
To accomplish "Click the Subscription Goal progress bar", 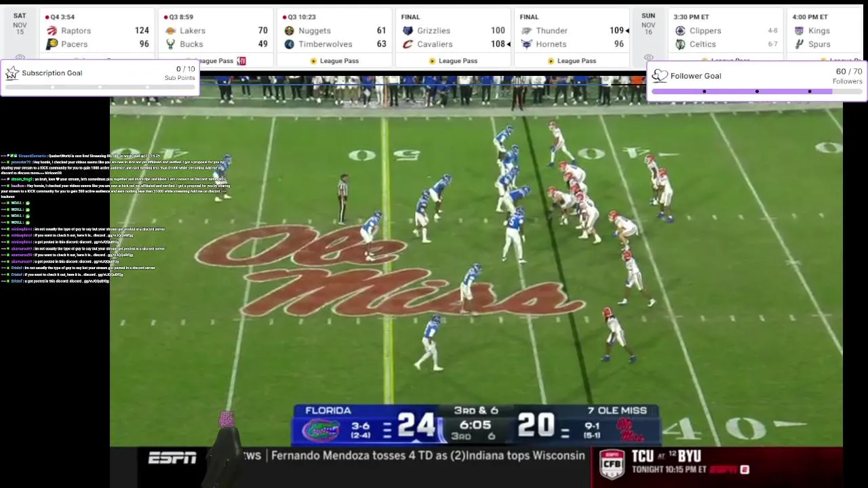I will click(100, 87).
